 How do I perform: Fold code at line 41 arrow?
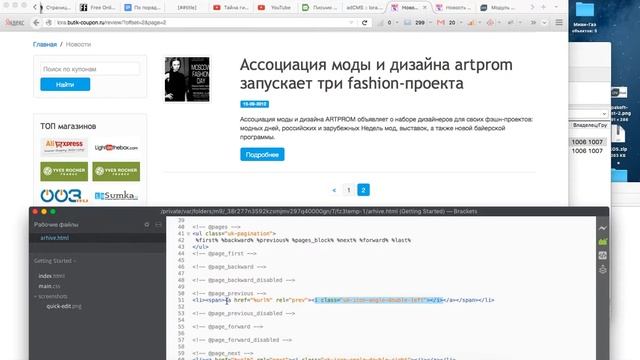pyautogui.click(x=188, y=233)
